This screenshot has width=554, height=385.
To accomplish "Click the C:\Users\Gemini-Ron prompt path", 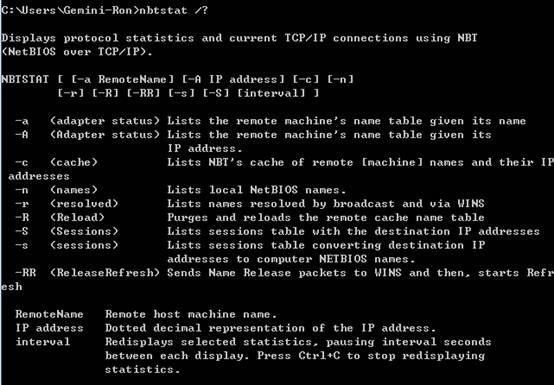I will click(69, 10).
